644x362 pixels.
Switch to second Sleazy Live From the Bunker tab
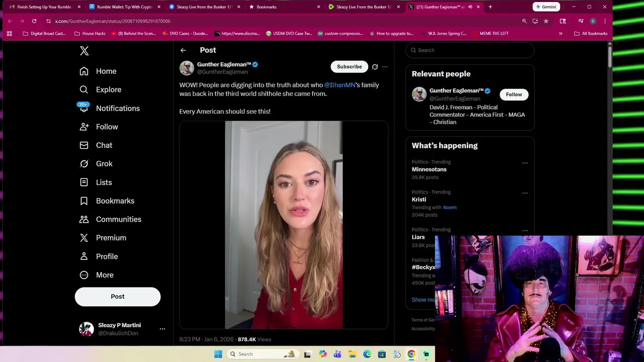point(364,7)
